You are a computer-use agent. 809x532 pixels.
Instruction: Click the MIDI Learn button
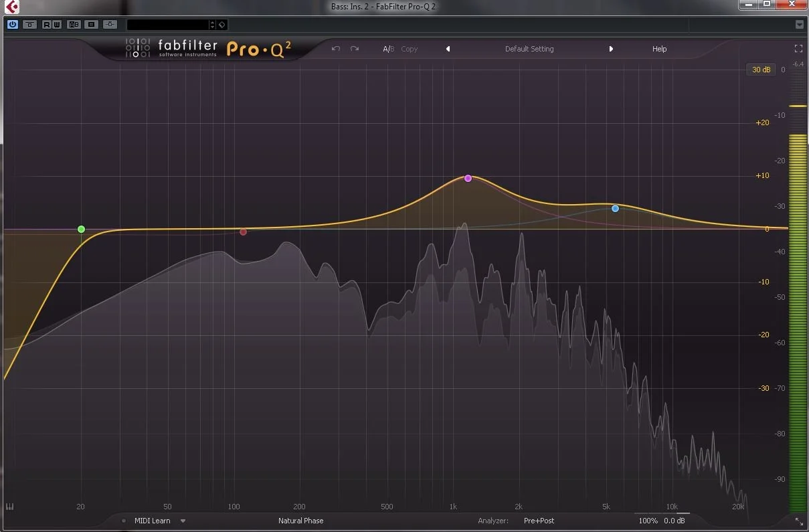(x=153, y=521)
